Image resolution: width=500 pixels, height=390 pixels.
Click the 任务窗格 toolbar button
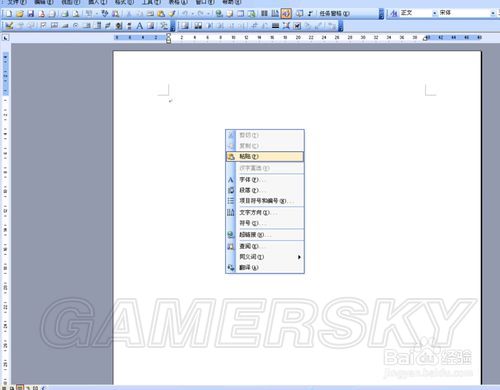point(334,14)
